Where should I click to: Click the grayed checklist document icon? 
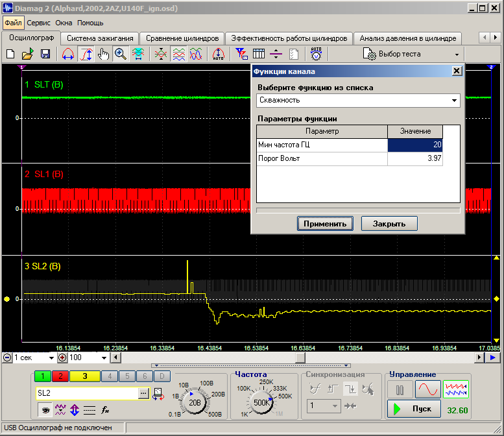(294, 54)
